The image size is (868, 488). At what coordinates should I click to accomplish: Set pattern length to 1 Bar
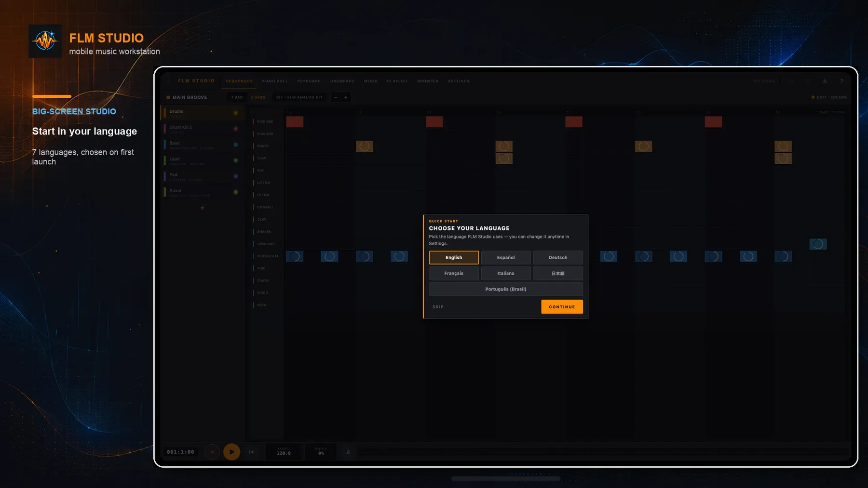[x=237, y=97]
